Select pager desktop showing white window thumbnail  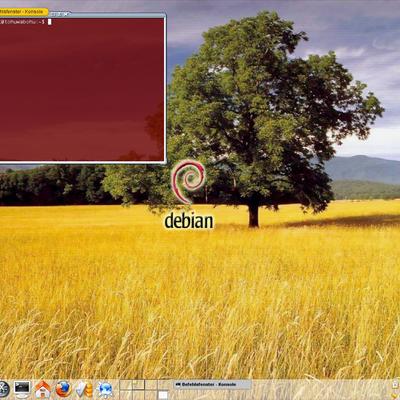coord(163,395)
